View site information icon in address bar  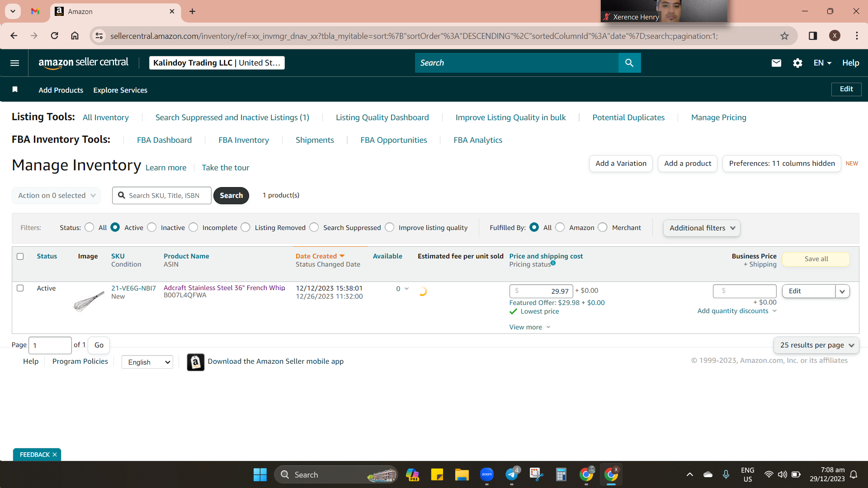[99, 36]
